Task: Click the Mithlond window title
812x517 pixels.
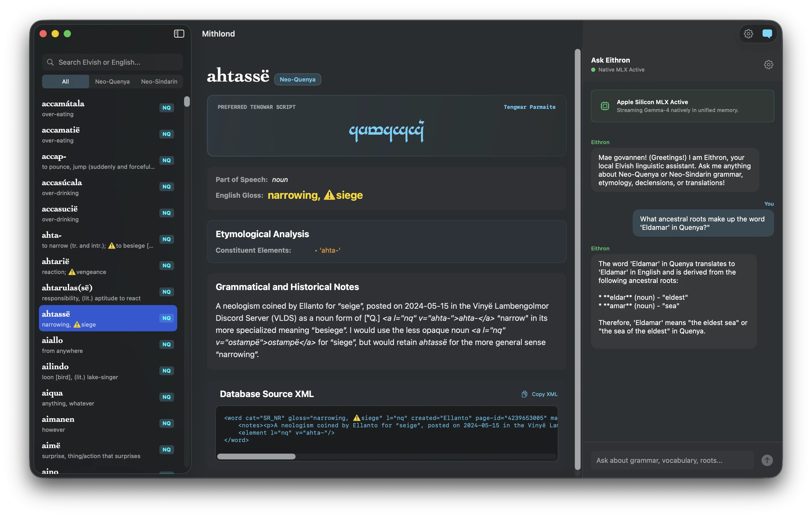Action: point(218,34)
